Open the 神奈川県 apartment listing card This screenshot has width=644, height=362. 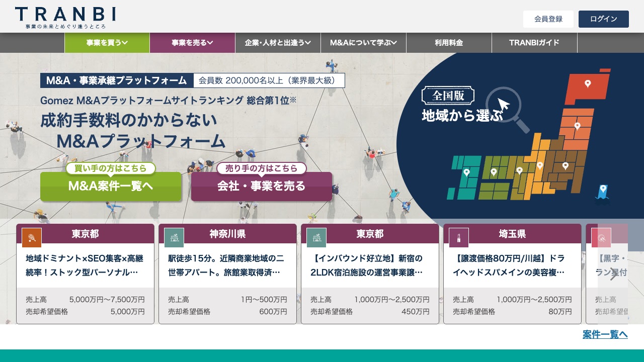(x=228, y=274)
